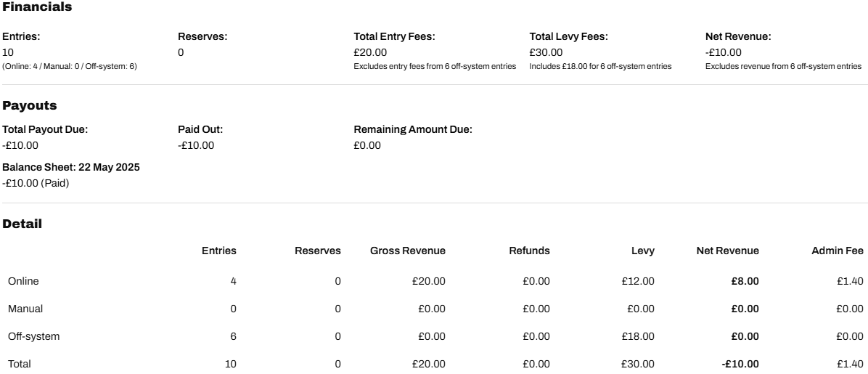The width and height of the screenshot is (868, 374).
Task: Select the Online row label
Action: tap(23, 281)
